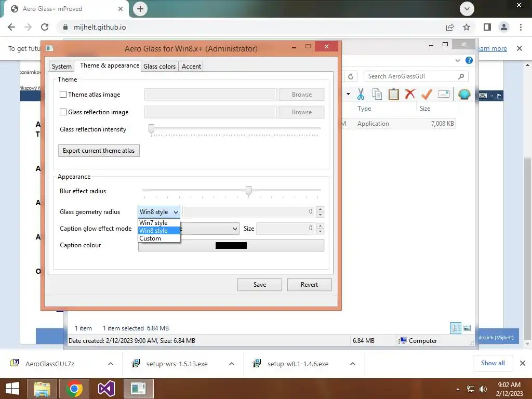
Task: Click the volume icon in the system tray
Action: tap(483, 389)
